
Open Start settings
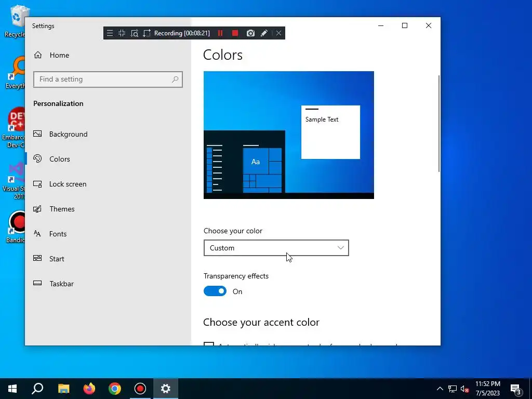pos(108,259)
